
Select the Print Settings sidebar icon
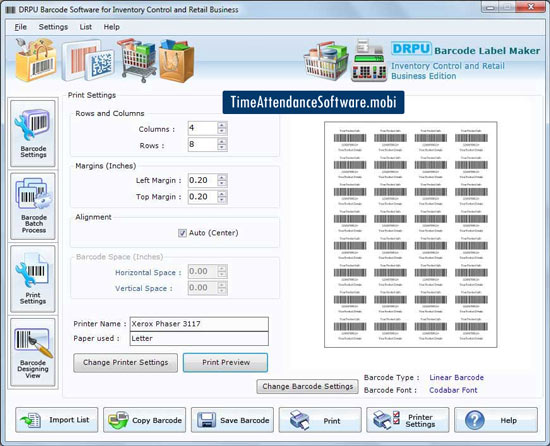[33, 279]
